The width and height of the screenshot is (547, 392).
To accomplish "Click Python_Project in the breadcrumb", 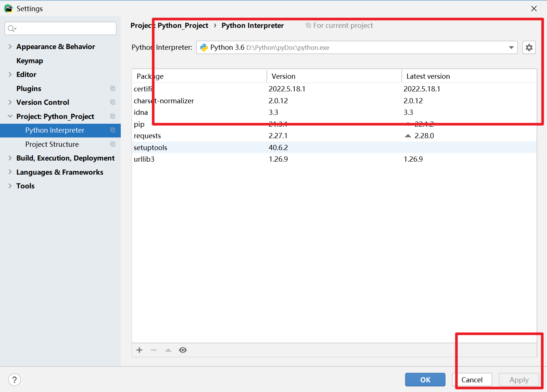I will click(x=183, y=25).
